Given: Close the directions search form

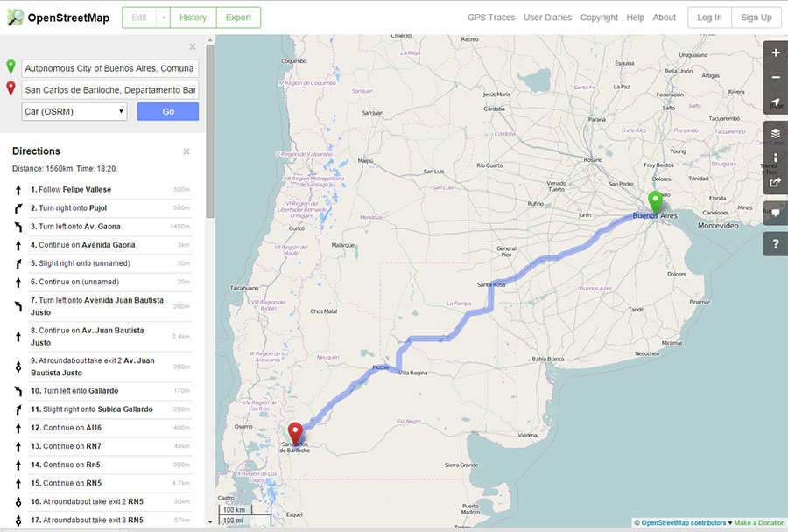Looking at the screenshot, I should [193, 46].
